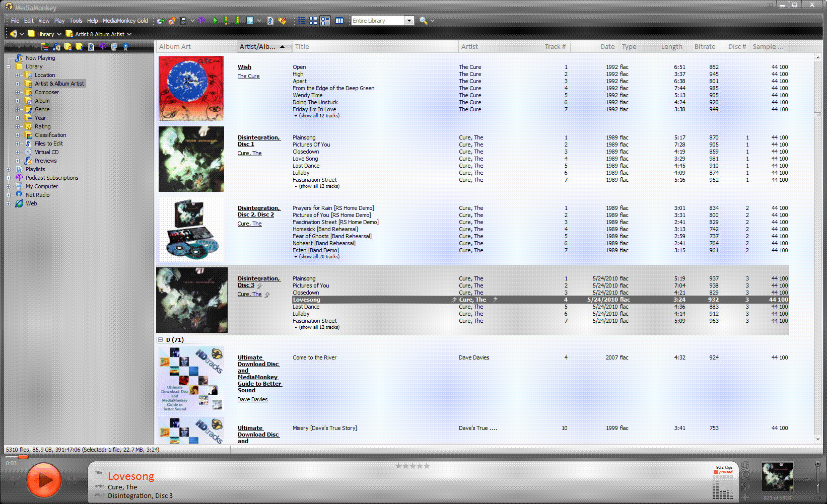827x504 pixels.
Task: Select the track Come to the River
Action: [314, 357]
